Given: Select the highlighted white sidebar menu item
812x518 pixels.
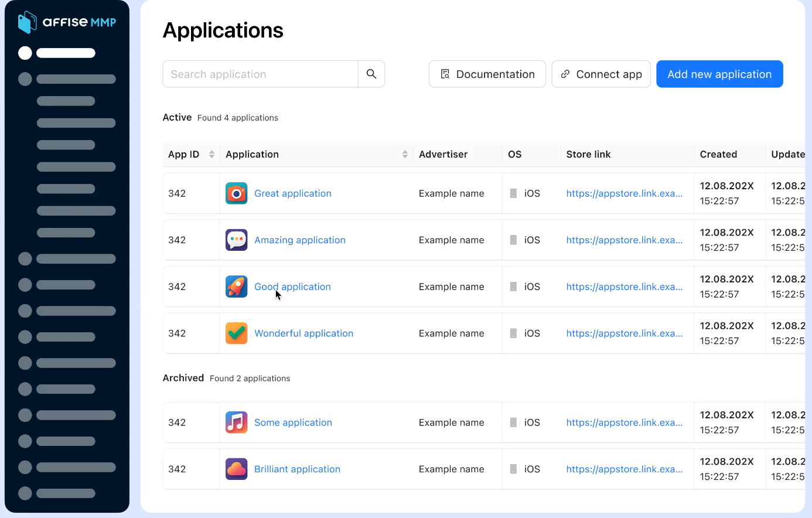Looking at the screenshot, I should coord(57,53).
